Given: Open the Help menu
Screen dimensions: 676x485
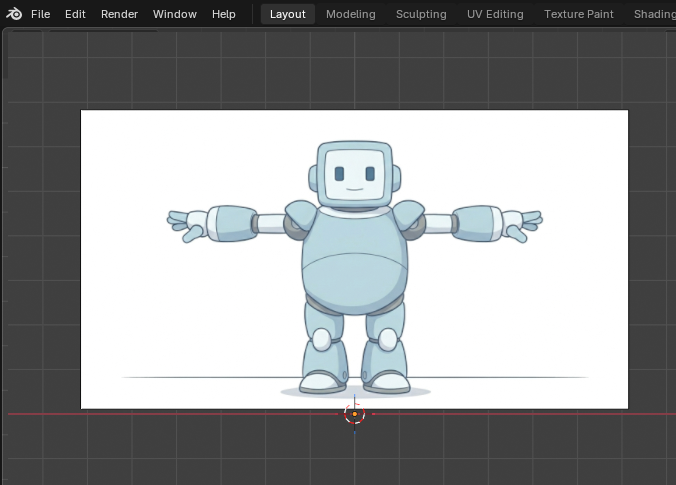Looking at the screenshot, I should point(224,14).
